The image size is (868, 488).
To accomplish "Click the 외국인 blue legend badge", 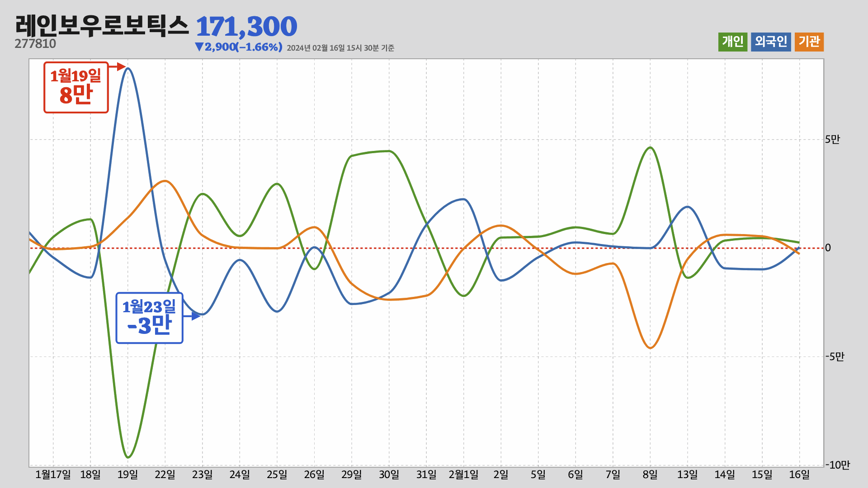I will pos(771,42).
